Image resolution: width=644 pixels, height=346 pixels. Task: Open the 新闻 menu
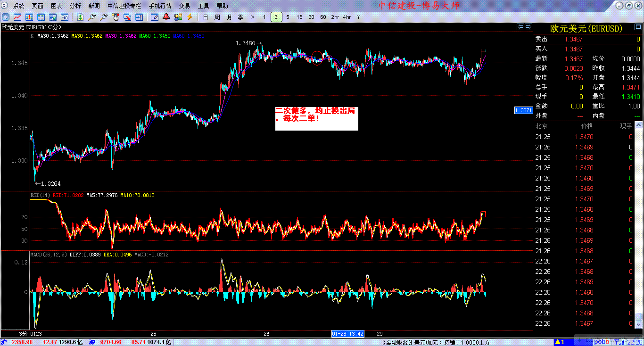[x=94, y=6]
